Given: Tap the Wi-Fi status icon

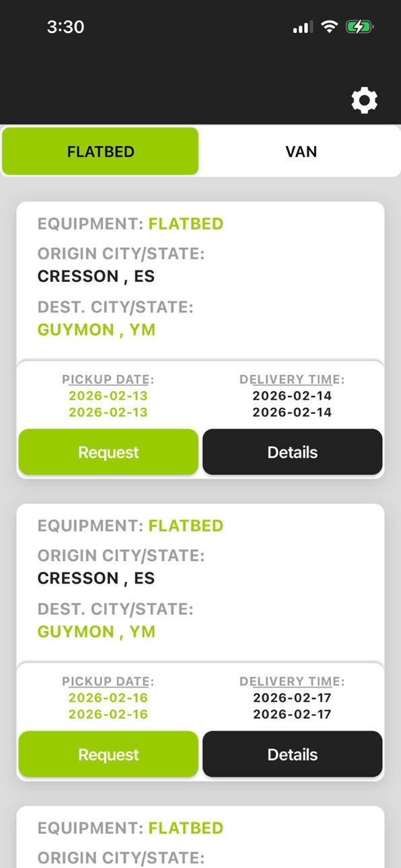Looking at the screenshot, I should point(329,27).
